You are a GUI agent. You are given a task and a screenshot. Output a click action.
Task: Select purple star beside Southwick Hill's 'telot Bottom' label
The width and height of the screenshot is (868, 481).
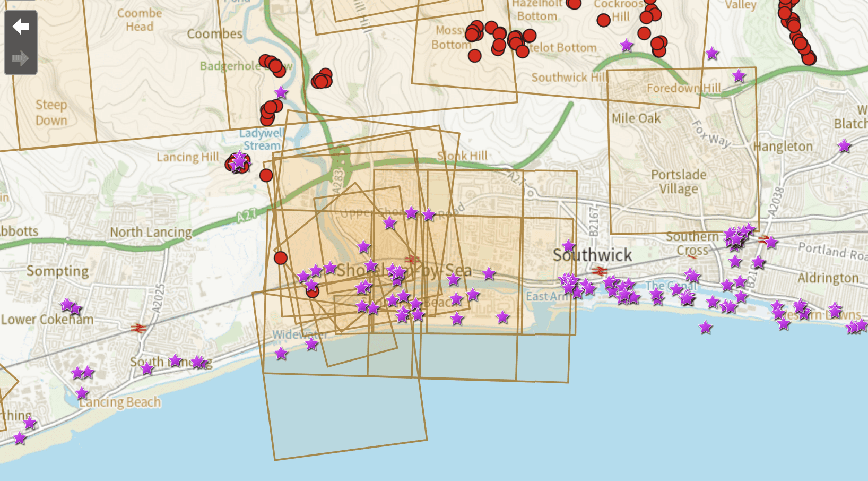coord(627,45)
